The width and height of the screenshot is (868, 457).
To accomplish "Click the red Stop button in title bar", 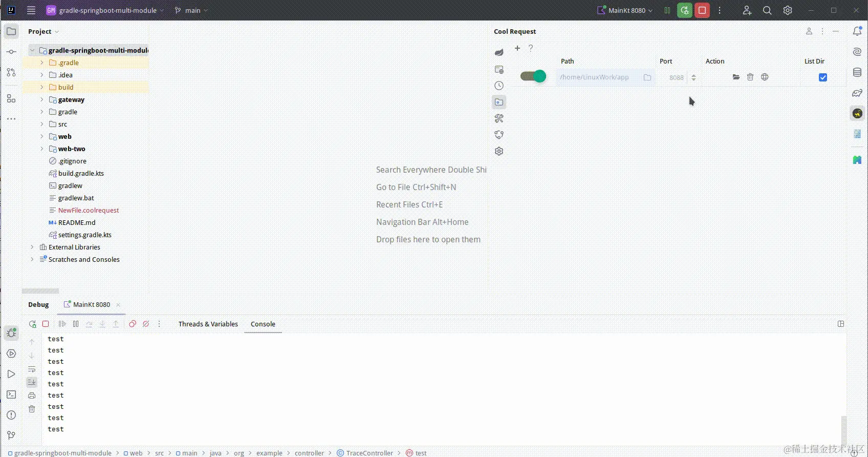I will coord(702,10).
